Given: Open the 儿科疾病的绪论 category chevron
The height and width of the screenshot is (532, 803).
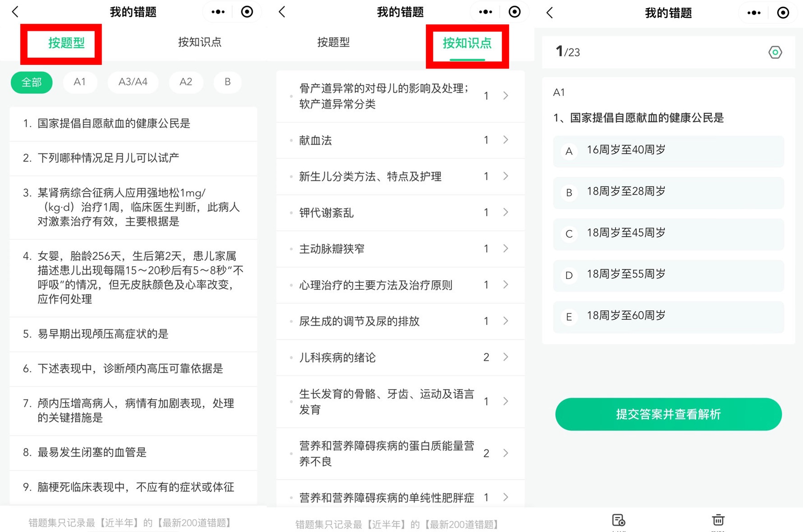Looking at the screenshot, I should tap(505, 357).
